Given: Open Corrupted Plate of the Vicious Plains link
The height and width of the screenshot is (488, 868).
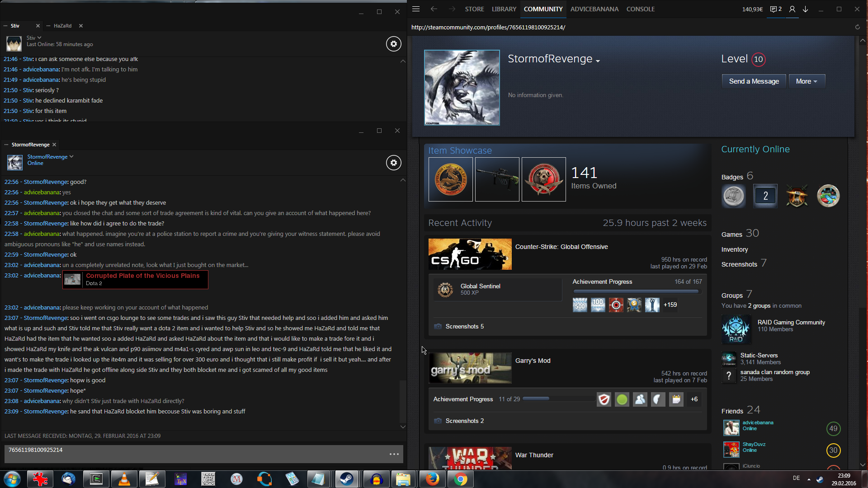Looking at the screenshot, I should pos(142,276).
